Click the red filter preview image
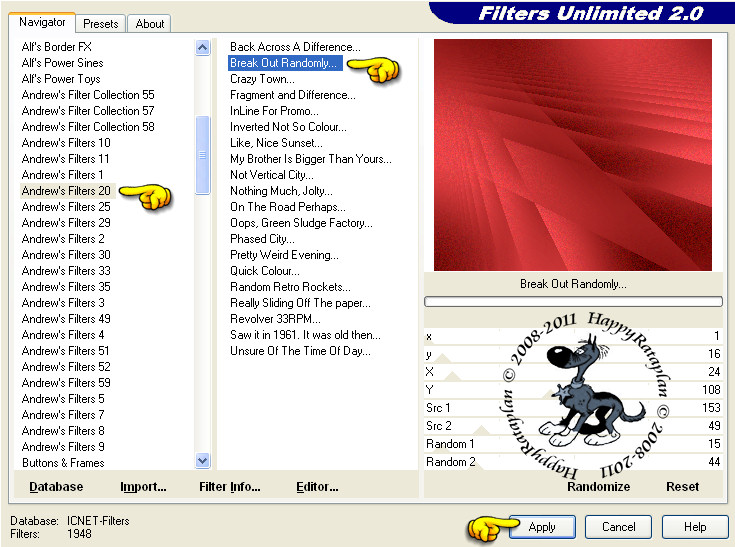Viewport: 735px width, 547px height. 572,155
